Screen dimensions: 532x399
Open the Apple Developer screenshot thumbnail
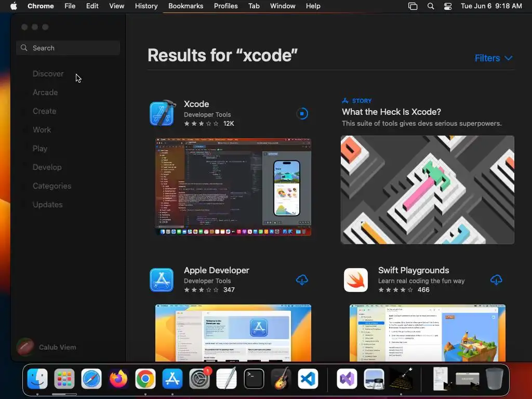point(233,333)
